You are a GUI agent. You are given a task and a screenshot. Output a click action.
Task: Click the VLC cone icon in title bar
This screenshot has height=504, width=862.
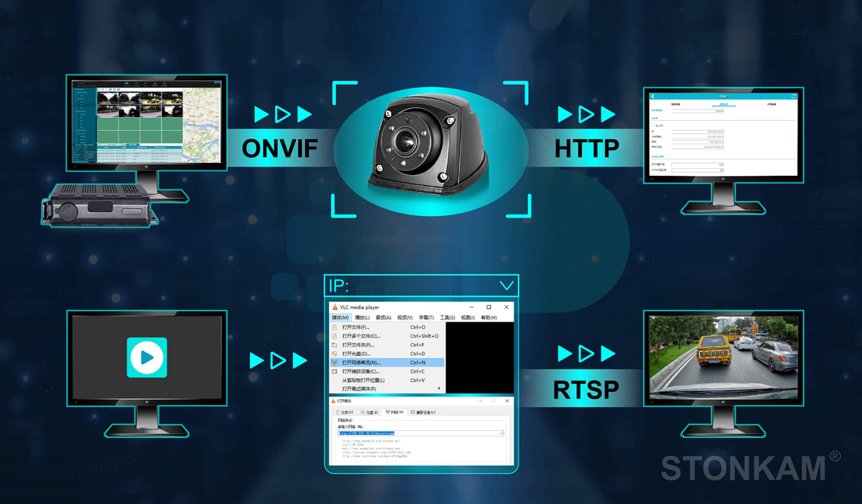[x=335, y=307]
